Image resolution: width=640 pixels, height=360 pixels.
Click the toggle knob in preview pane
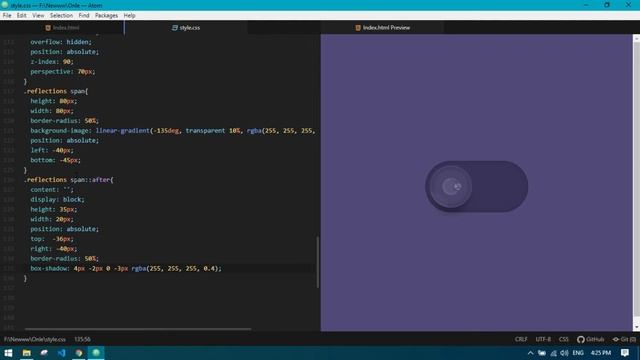(451, 187)
